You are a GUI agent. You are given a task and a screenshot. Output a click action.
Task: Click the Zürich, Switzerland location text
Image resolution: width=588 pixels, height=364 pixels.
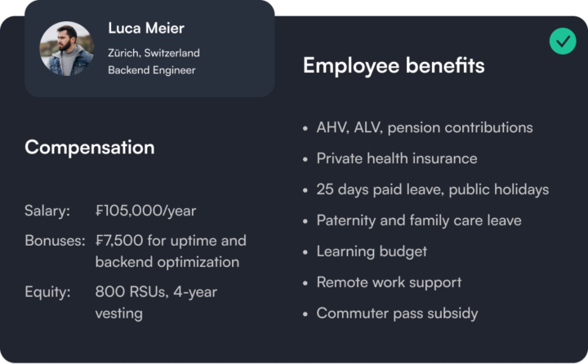(154, 53)
